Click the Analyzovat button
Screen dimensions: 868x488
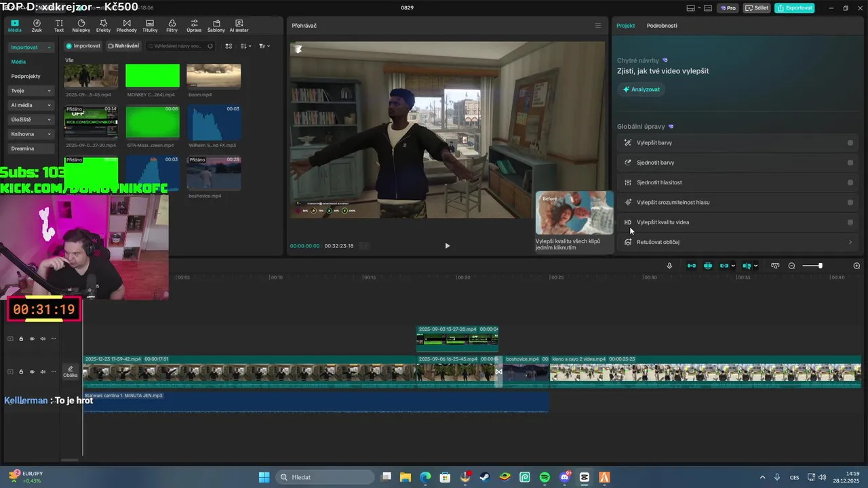click(x=642, y=89)
